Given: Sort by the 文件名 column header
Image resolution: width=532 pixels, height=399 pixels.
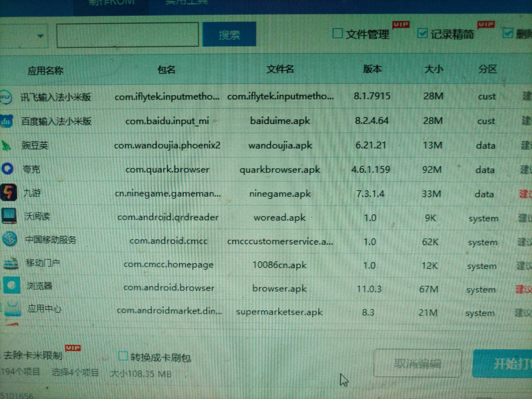Looking at the screenshot, I should (x=280, y=69).
